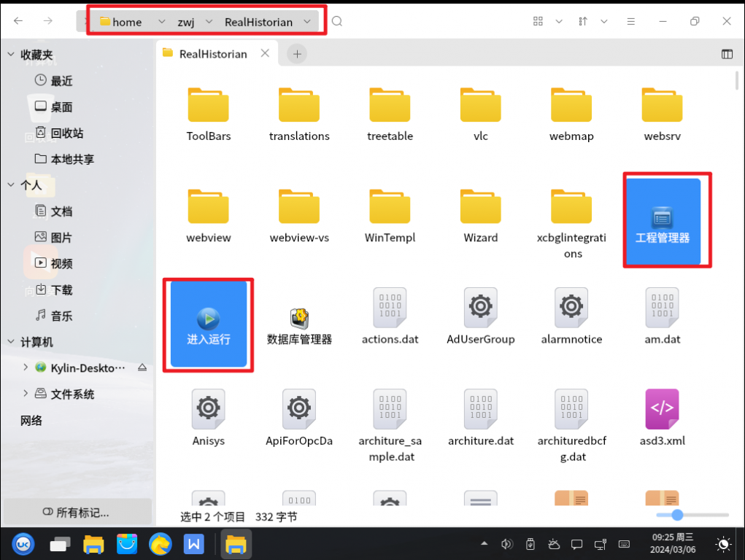Select the Wizard folder

point(480,216)
